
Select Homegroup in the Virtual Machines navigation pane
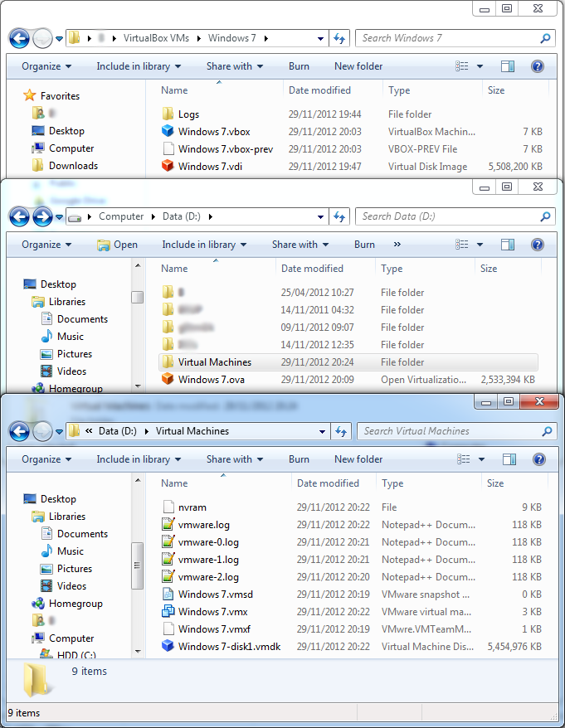click(75, 604)
